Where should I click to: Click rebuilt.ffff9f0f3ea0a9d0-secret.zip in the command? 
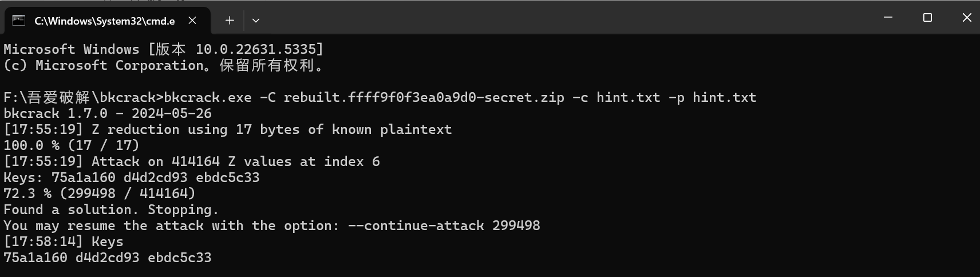tap(424, 97)
